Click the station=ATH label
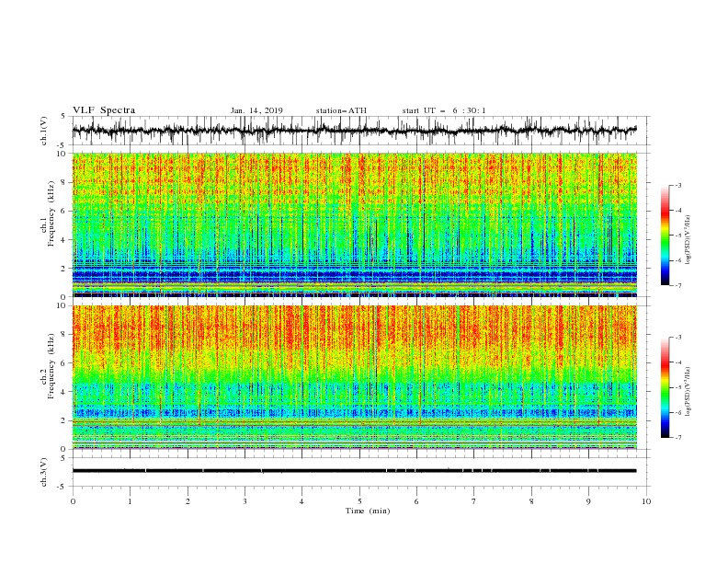This screenshot has height=563, width=728. (341, 110)
